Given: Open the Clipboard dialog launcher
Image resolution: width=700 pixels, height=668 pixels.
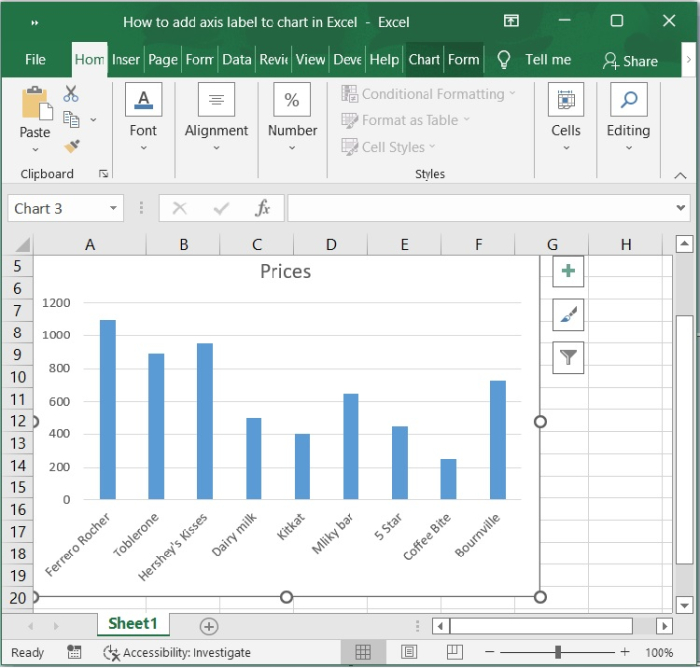Looking at the screenshot, I should pyautogui.click(x=104, y=174).
